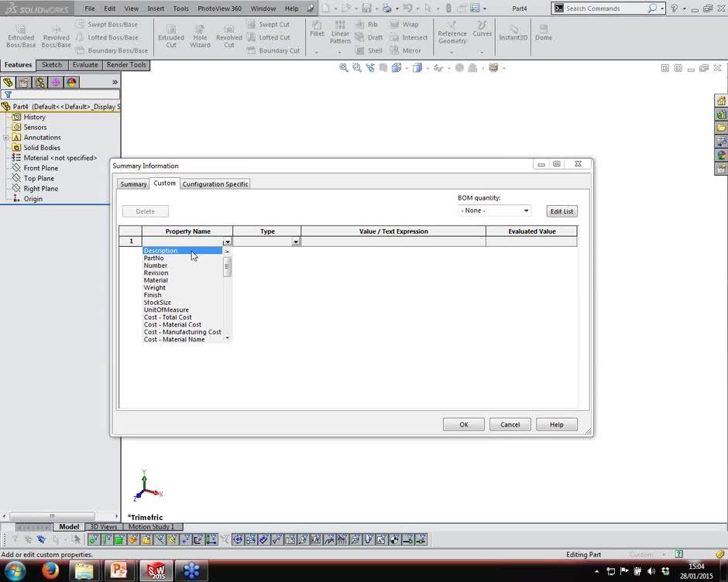
Task: Select Material from the property name list
Action: pyautogui.click(x=156, y=280)
